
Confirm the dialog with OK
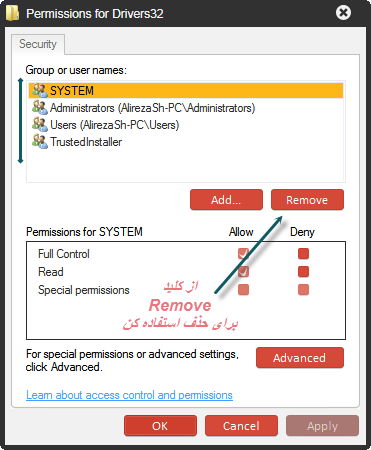(x=160, y=426)
